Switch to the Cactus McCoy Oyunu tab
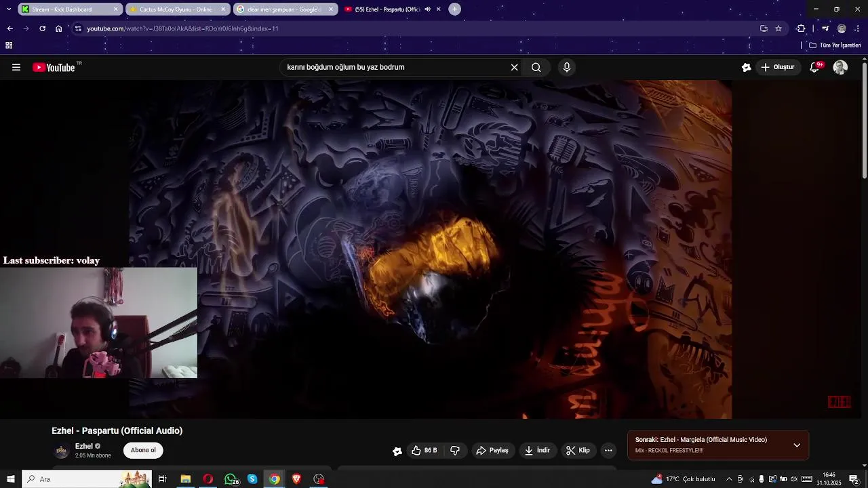Image resolution: width=868 pixels, height=488 pixels. coord(176,9)
